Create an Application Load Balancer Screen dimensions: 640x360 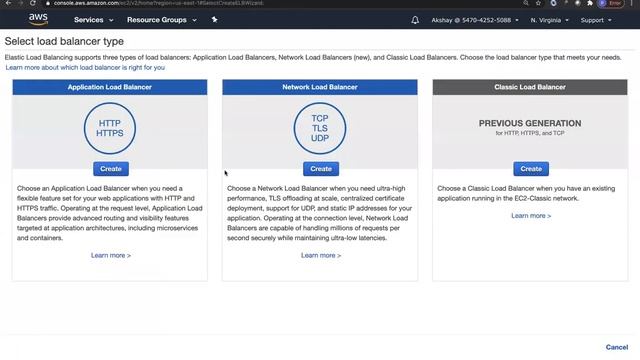(x=111, y=169)
